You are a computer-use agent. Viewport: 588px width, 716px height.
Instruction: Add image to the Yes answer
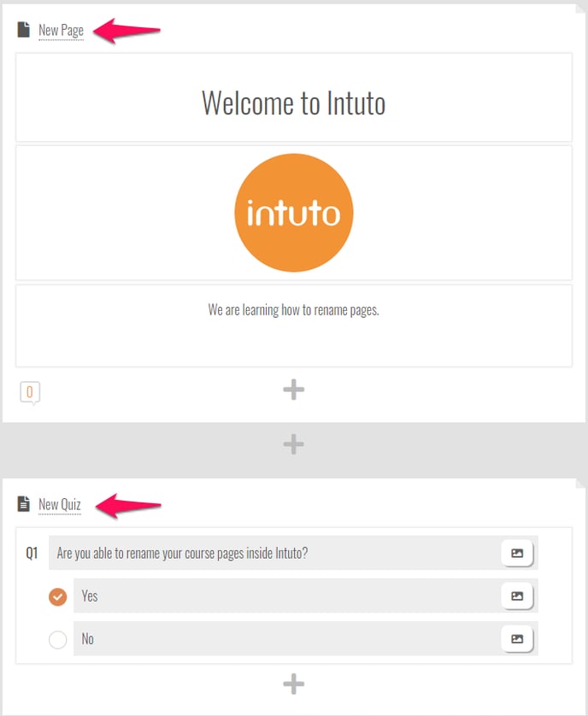pos(517,596)
